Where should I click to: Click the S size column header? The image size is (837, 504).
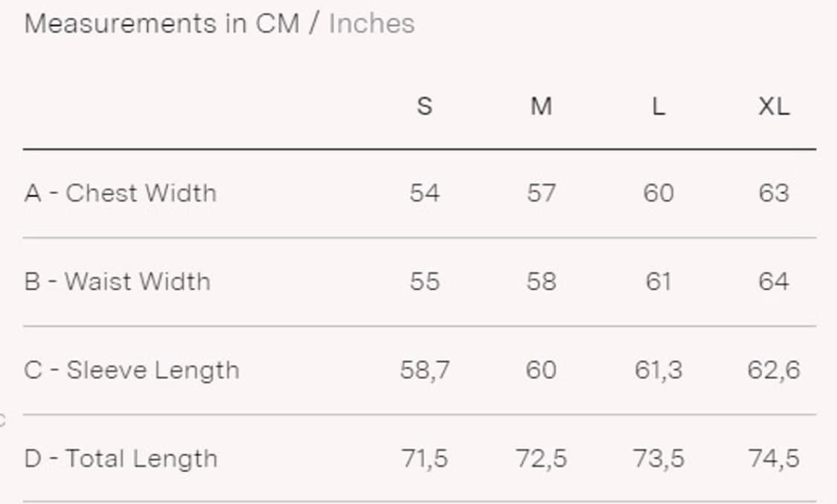[424, 107]
